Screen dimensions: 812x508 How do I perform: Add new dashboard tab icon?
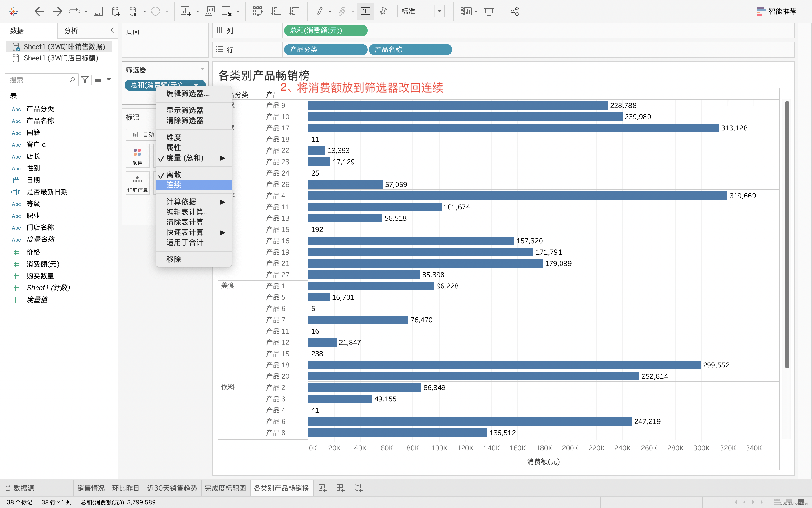(340, 488)
